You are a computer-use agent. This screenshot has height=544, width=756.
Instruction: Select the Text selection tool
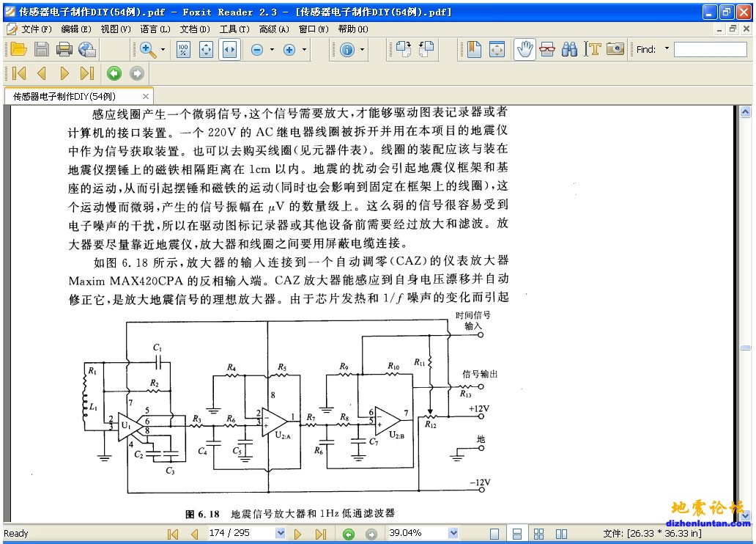pyautogui.click(x=593, y=49)
